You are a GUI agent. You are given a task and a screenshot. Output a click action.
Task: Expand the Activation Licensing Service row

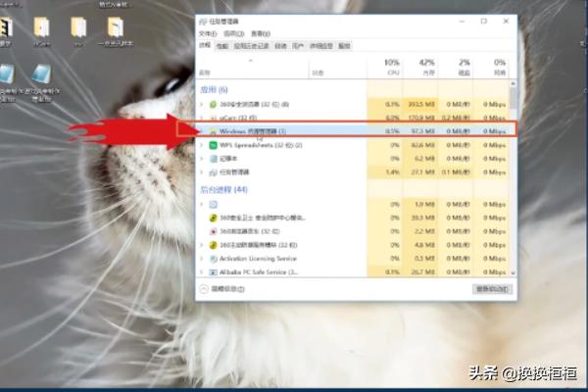point(202,259)
